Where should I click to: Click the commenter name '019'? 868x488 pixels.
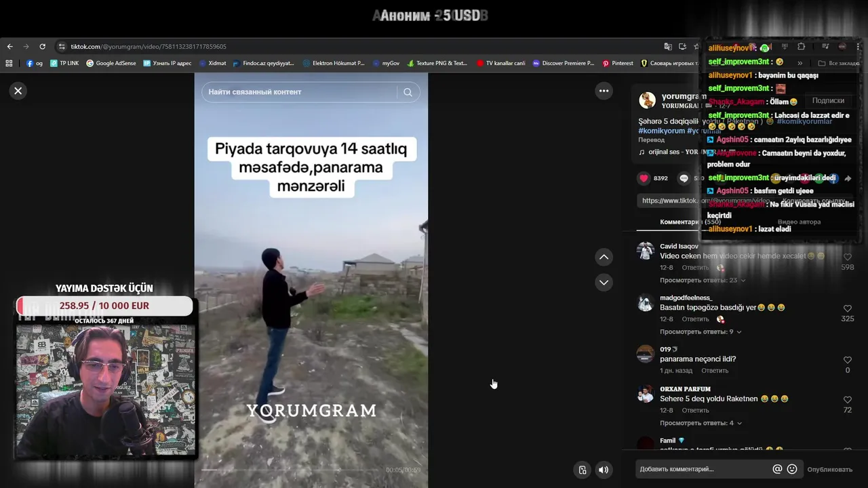click(x=665, y=349)
